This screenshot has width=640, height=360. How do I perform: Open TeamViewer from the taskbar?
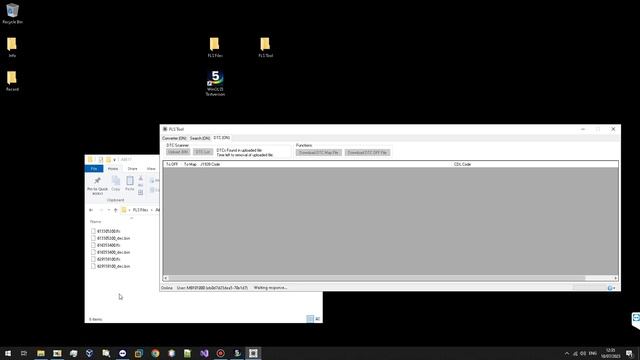pos(122,353)
